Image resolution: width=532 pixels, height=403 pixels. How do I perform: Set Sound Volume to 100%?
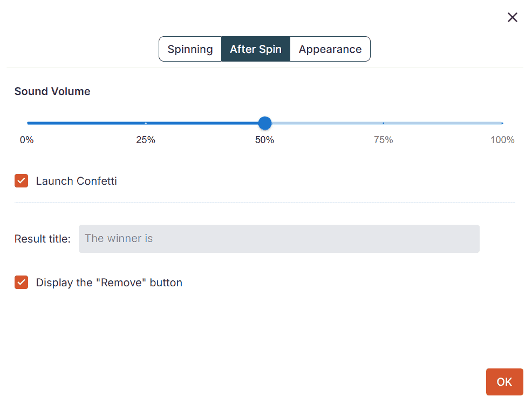point(502,123)
